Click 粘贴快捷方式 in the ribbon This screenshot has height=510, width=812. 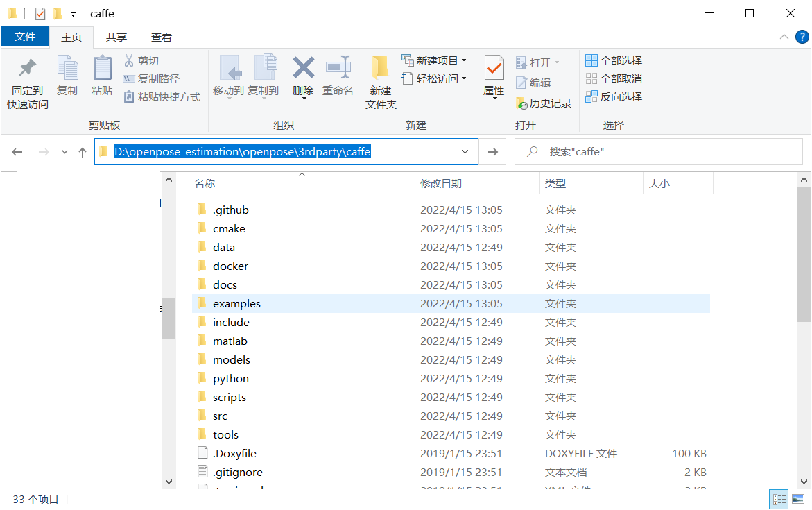[x=162, y=97]
